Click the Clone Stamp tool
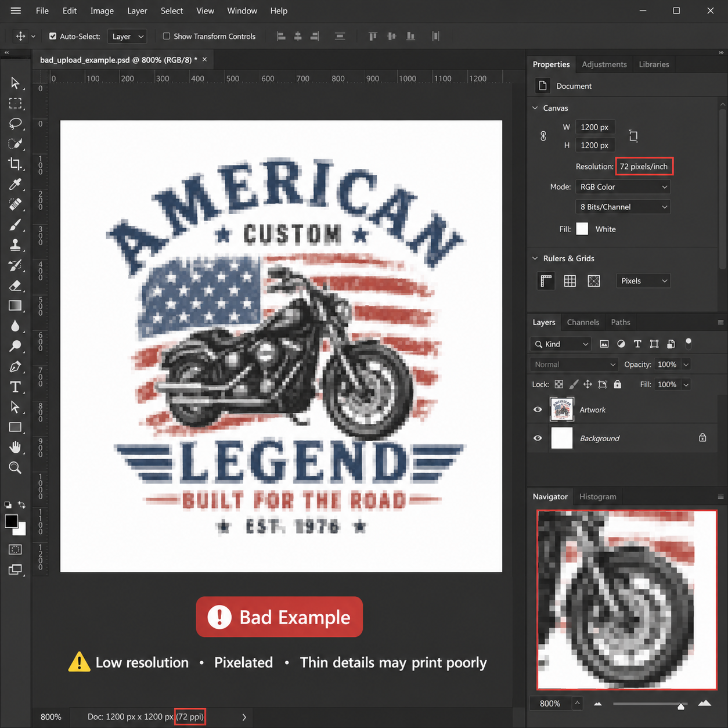The height and width of the screenshot is (728, 728). click(16, 244)
